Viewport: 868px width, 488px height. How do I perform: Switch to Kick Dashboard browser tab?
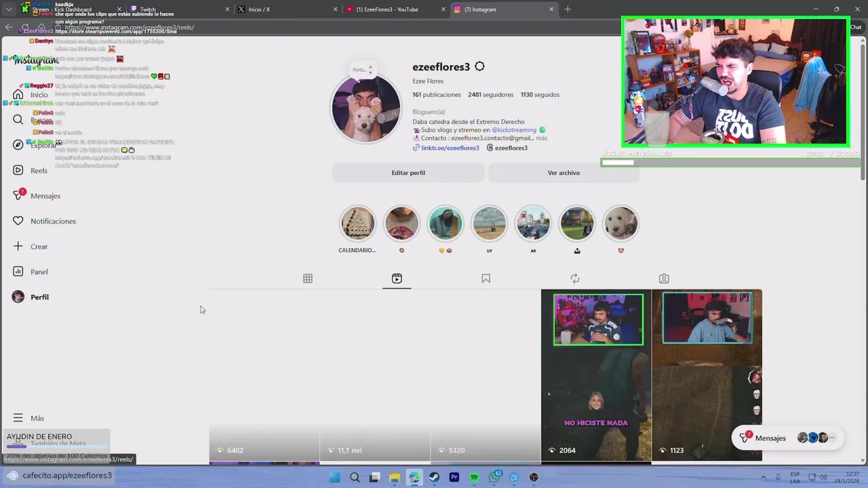(x=71, y=9)
